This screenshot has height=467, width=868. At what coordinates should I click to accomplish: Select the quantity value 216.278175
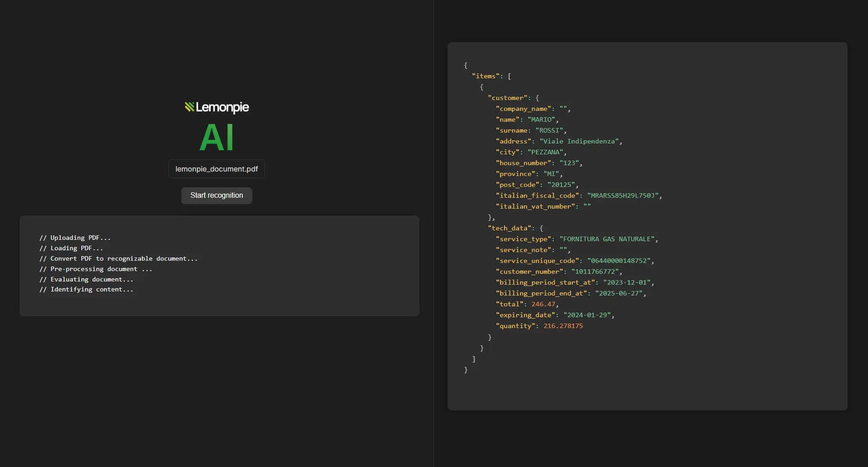564,325
